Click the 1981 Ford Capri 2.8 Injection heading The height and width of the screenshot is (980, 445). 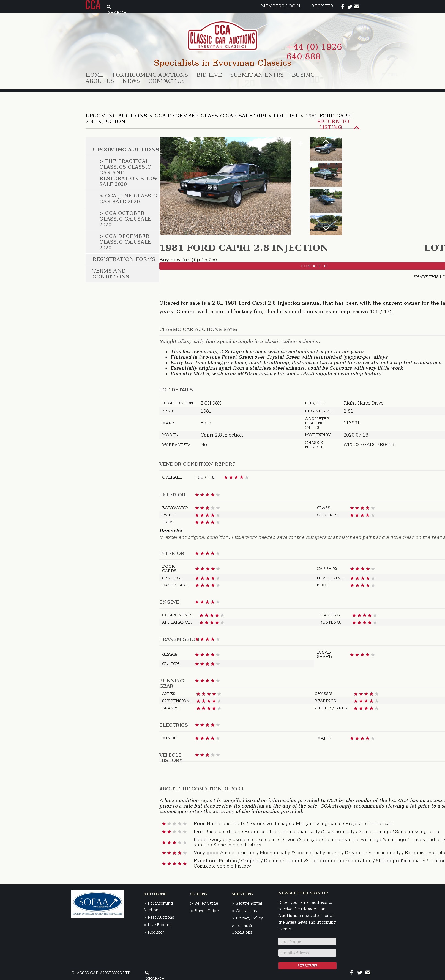pyautogui.click(x=244, y=248)
